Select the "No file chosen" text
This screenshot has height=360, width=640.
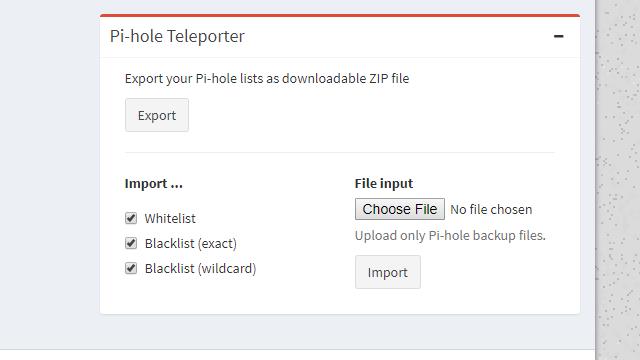pos(491,209)
